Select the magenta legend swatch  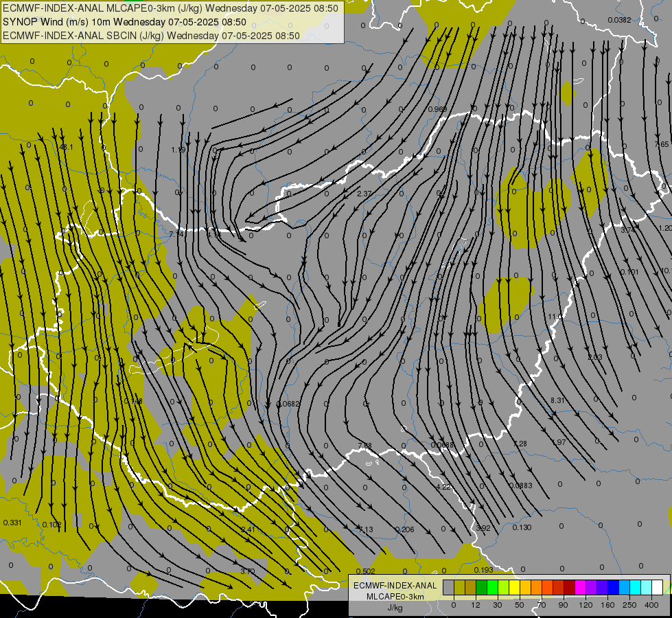(580, 587)
